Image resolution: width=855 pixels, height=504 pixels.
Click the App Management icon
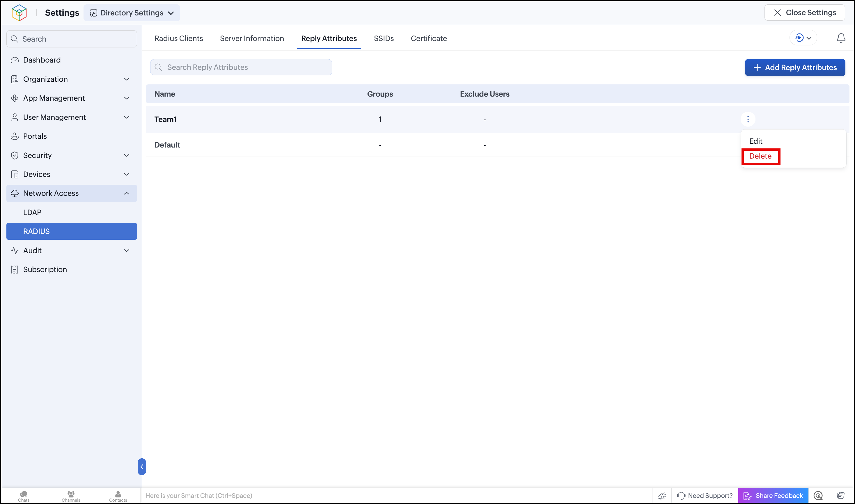coord(15,98)
